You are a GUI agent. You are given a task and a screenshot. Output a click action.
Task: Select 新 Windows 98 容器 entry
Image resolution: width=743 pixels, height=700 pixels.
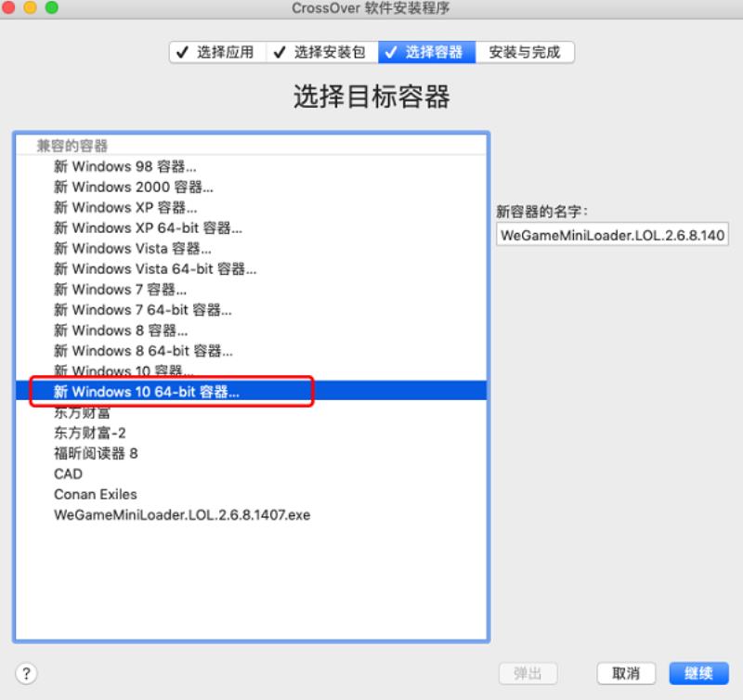[251, 166]
